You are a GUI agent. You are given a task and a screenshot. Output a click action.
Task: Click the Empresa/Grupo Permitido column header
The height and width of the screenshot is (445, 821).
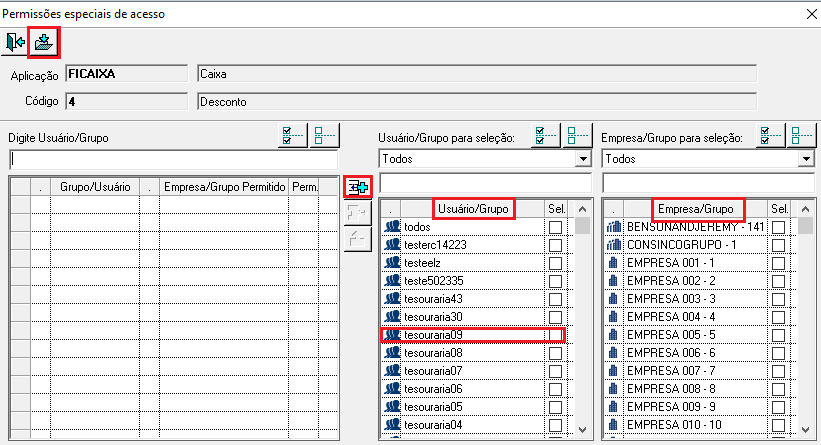[x=224, y=187]
